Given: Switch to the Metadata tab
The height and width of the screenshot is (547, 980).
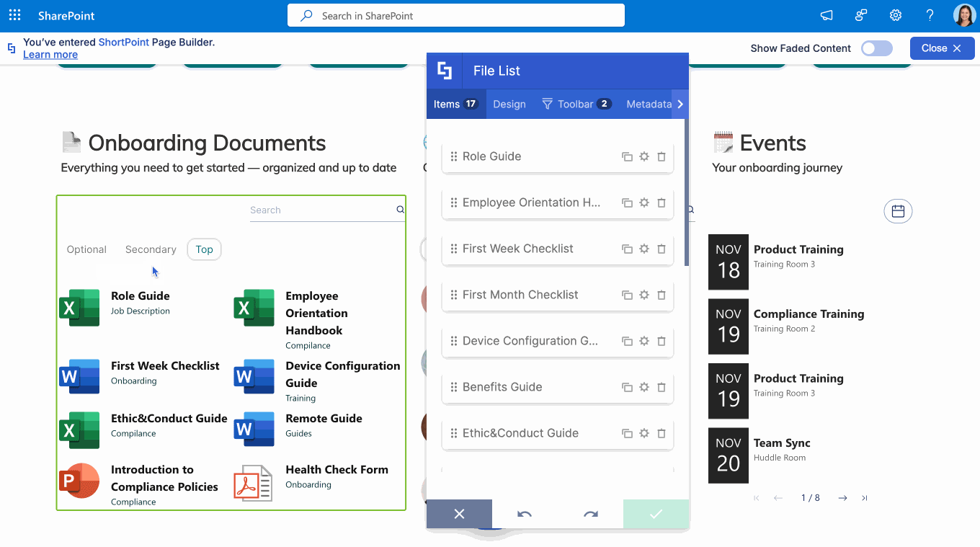Looking at the screenshot, I should [649, 104].
